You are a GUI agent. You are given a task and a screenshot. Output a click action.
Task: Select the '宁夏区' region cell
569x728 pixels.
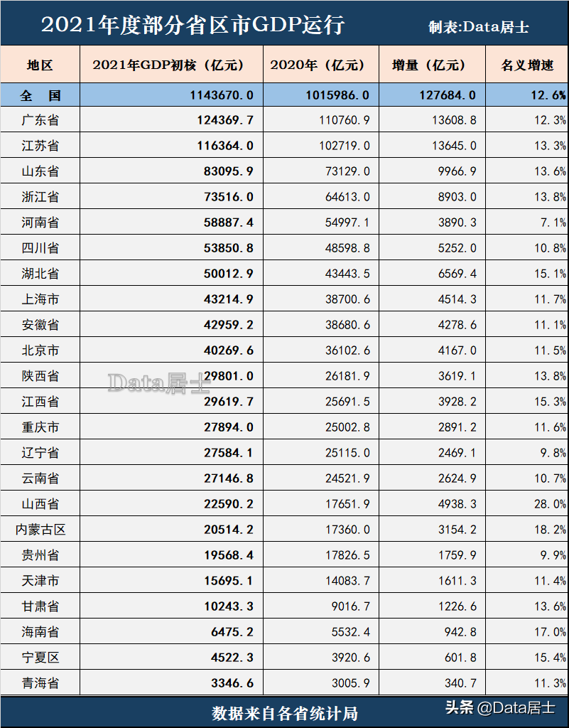[x=40, y=656]
